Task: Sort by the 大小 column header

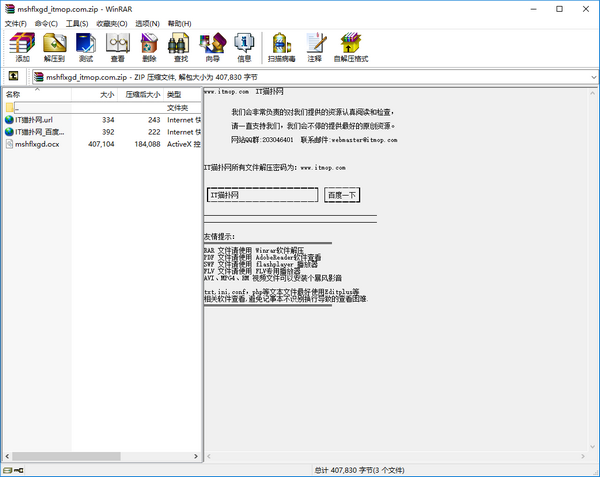Action: coord(94,94)
